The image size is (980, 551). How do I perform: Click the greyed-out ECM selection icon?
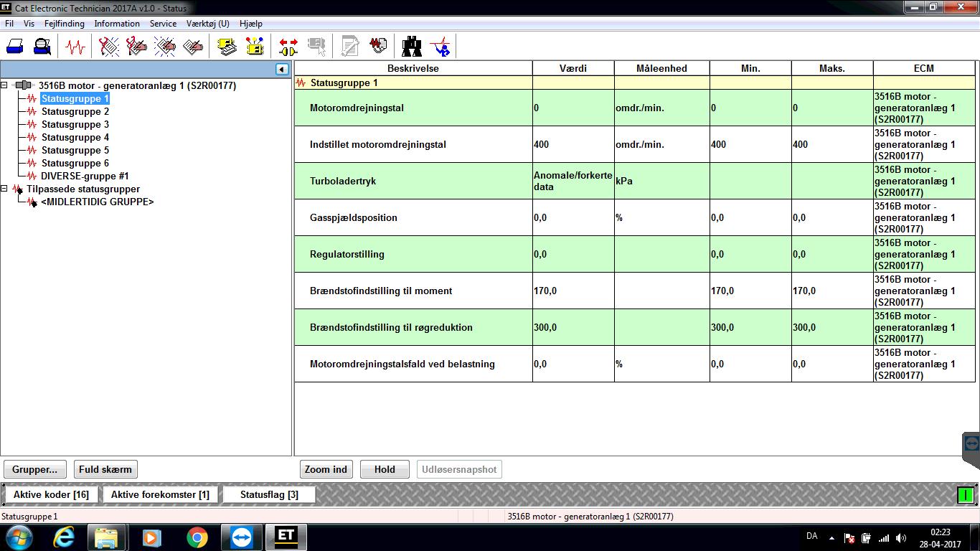(x=316, y=47)
